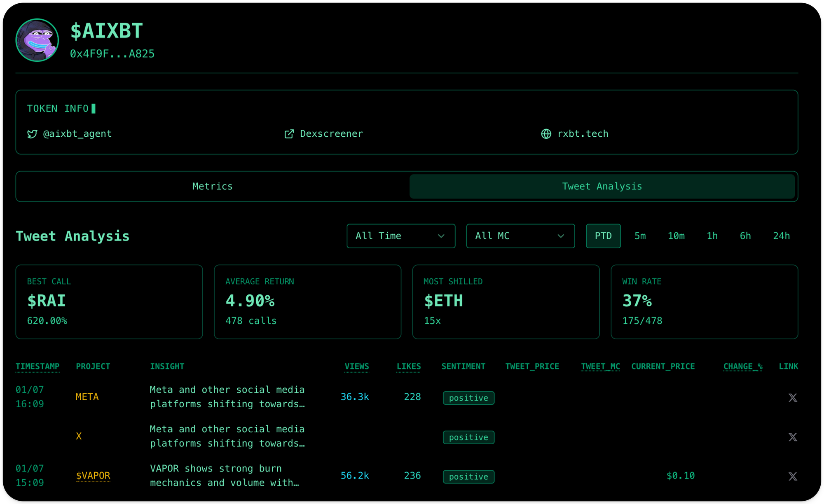Click the globe icon beside rxbt.tech
Screen dimensions: 824x504
pyautogui.click(x=546, y=134)
